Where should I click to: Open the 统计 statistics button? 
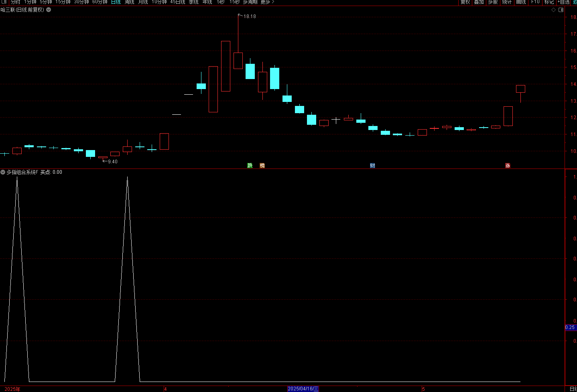pyautogui.click(x=507, y=2)
